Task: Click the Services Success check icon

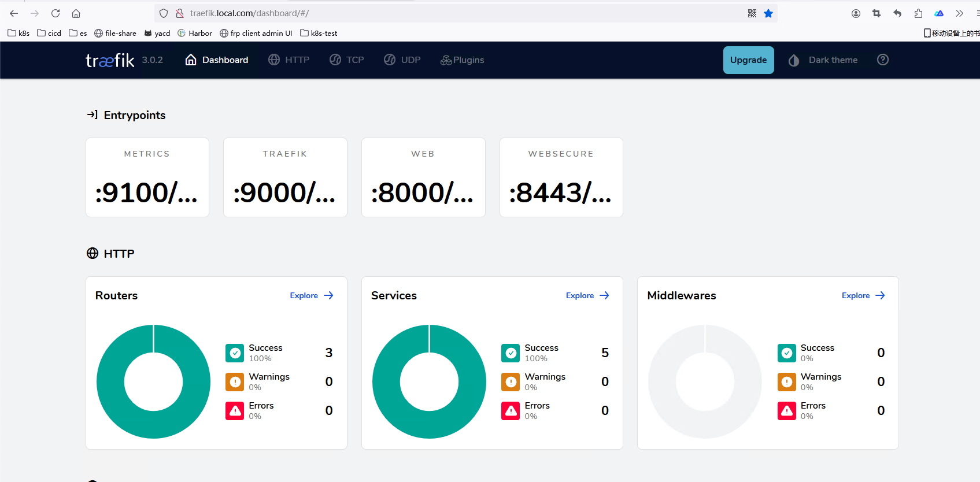Action: coord(511,353)
